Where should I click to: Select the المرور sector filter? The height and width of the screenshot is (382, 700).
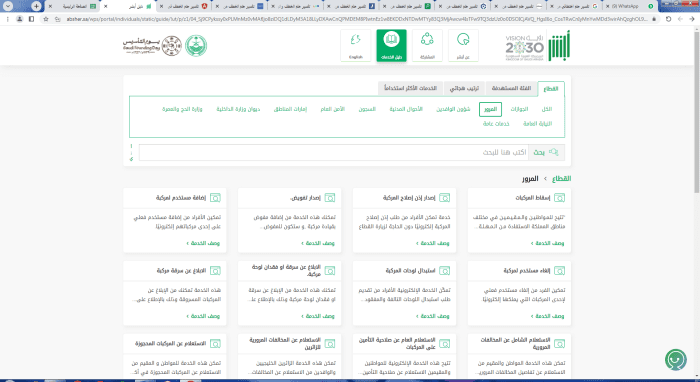[490, 109]
